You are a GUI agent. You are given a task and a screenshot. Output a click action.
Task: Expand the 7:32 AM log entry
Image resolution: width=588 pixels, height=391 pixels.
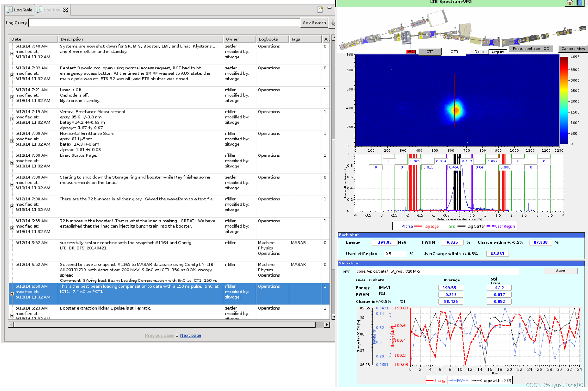click(12, 75)
